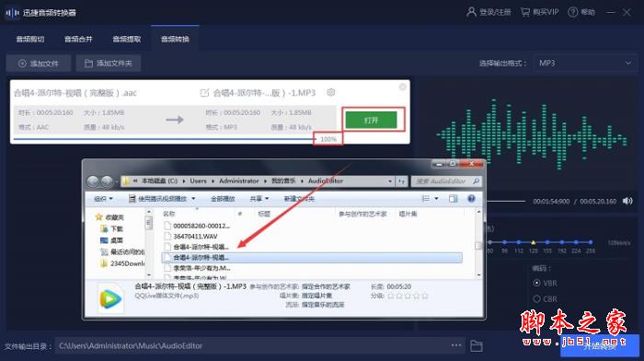
Task: Open the three-dot output path options
Action: point(456,345)
